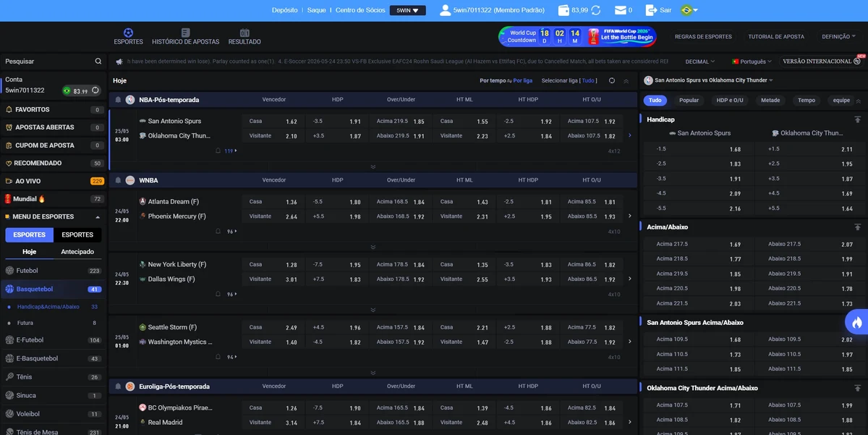Viewport: 868px width, 435px height.
Task: Click the VERSÃO INTERNACIONAL button
Action: coord(821,62)
